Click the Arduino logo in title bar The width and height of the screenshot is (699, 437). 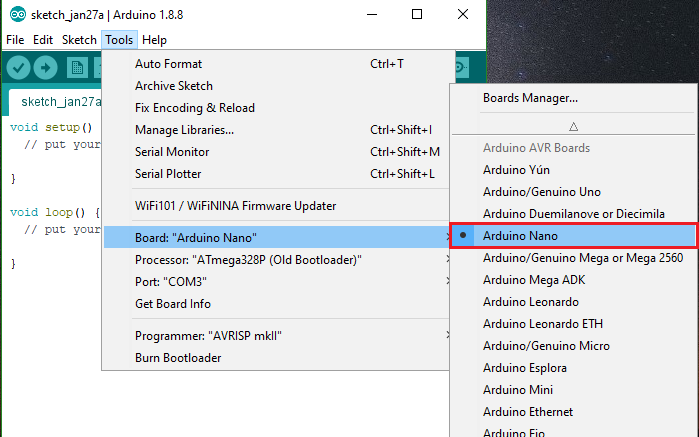pos(18,15)
